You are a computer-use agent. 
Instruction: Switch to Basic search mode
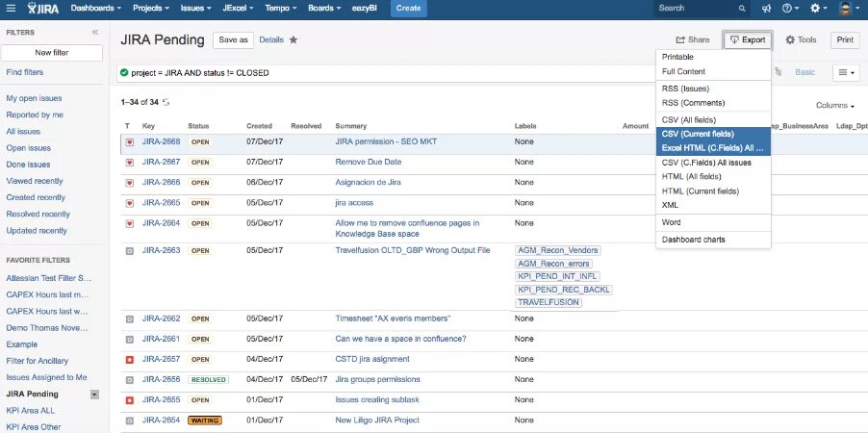pos(804,72)
